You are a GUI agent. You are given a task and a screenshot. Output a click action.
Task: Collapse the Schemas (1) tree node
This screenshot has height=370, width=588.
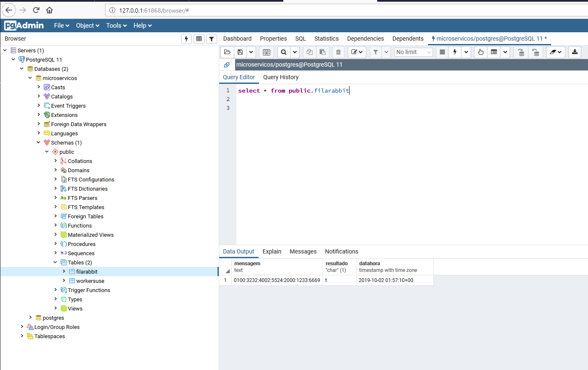[39, 142]
